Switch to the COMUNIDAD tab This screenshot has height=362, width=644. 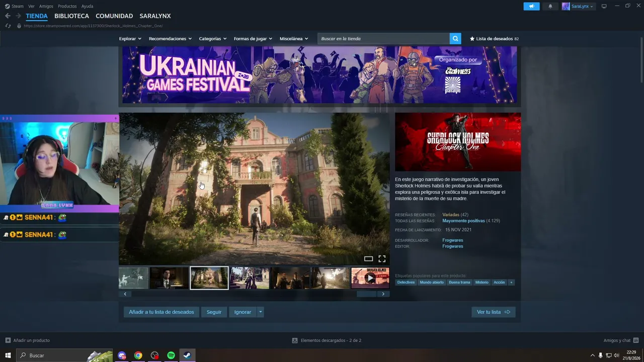click(114, 16)
